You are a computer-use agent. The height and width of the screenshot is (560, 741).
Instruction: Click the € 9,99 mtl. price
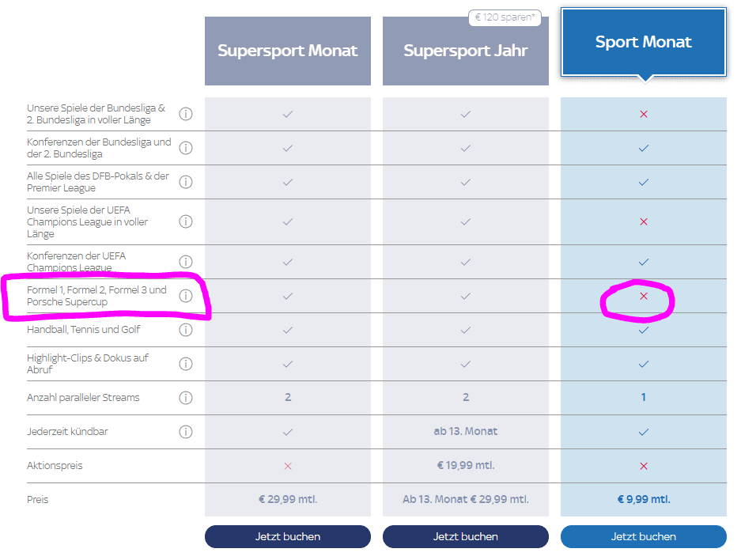[644, 499]
